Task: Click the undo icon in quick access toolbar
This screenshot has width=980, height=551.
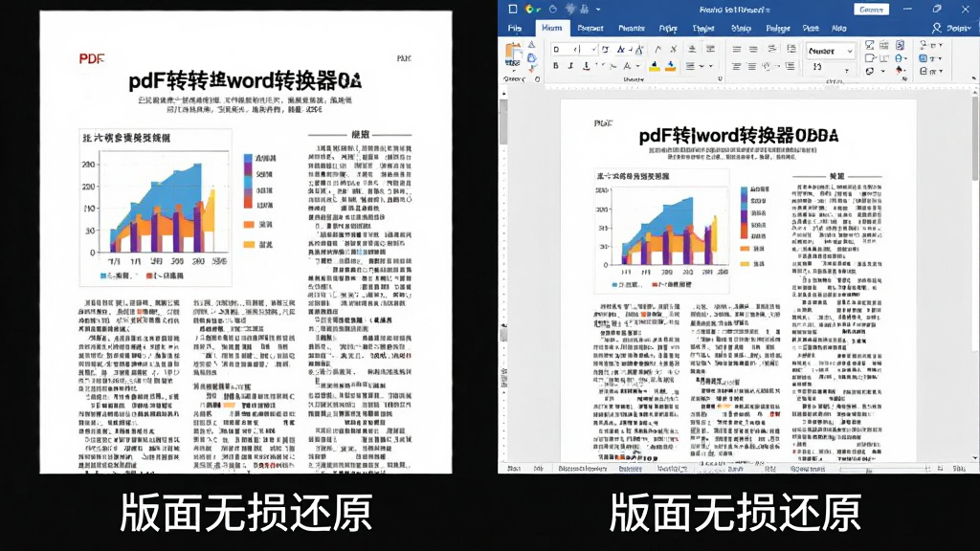Action: pyautogui.click(x=552, y=9)
